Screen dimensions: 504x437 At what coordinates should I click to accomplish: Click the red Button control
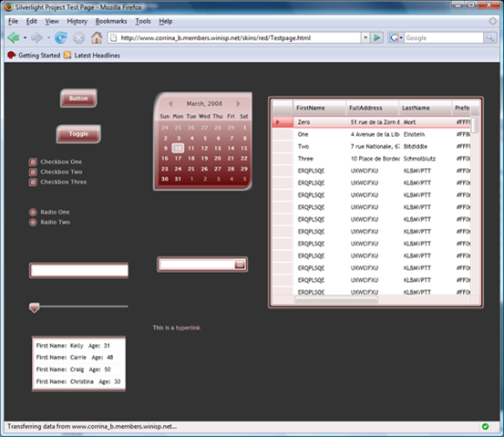(x=78, y=99)
